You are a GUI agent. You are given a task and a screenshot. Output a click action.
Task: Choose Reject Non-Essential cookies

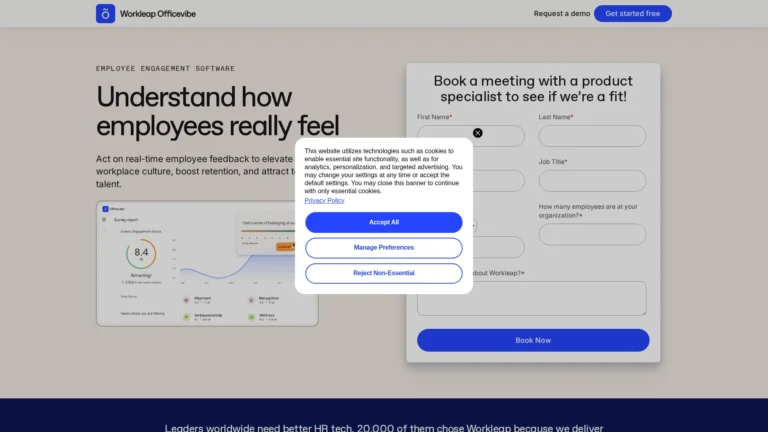click(383, 273)
